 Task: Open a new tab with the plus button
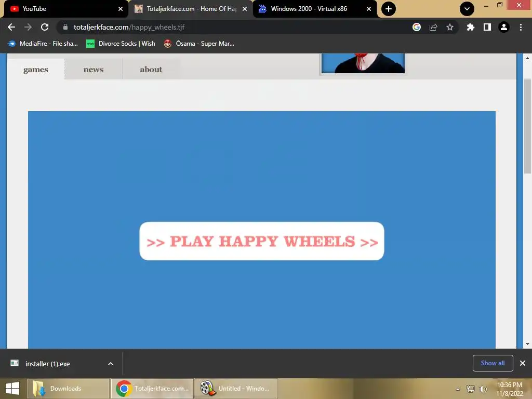(389, 9)
